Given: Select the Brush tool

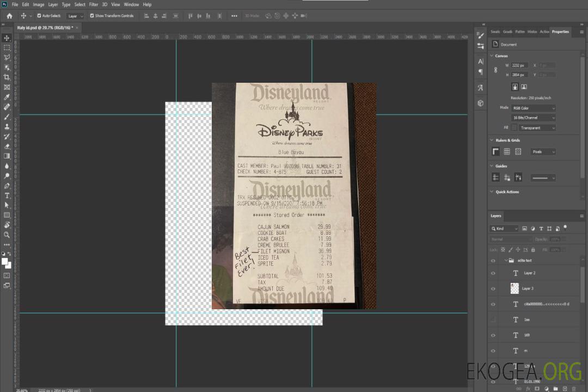Looking at the screenshot, I should coord(7,117).
